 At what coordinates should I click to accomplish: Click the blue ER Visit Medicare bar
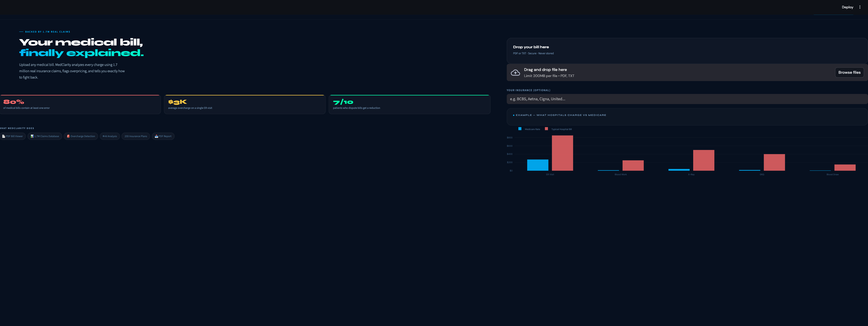[x=537, y=165]
